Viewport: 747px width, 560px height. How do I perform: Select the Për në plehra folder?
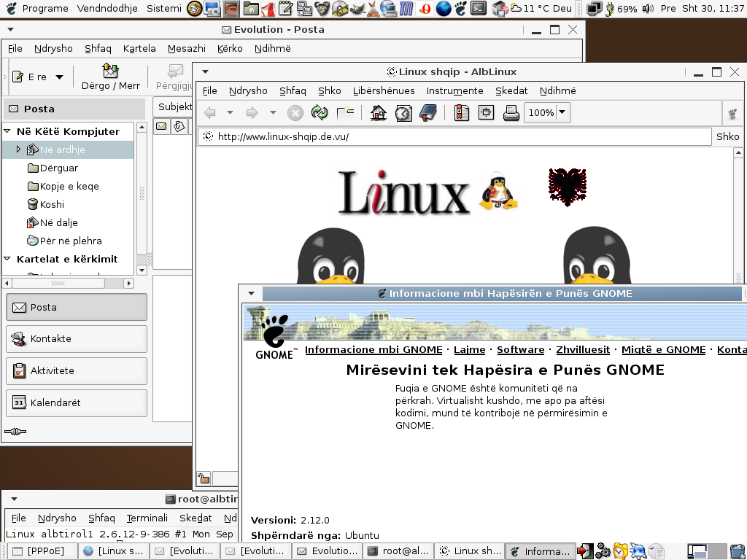point(64,241)
